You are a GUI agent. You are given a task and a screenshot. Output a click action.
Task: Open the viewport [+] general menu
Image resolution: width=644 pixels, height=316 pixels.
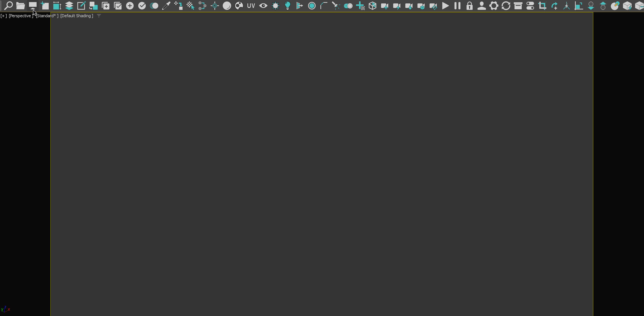click(x=4, y=16)
